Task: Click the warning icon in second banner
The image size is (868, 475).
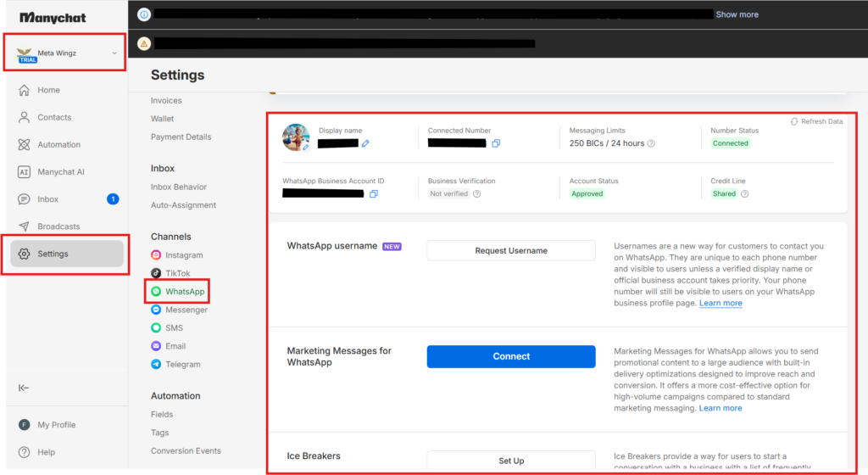Action: [x=144, y=44]
